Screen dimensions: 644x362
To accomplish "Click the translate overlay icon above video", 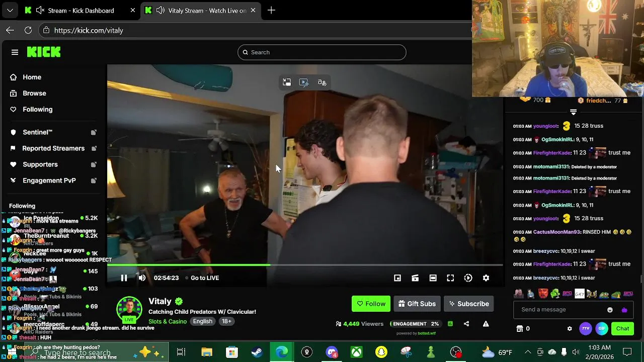I will pos(322,82).
